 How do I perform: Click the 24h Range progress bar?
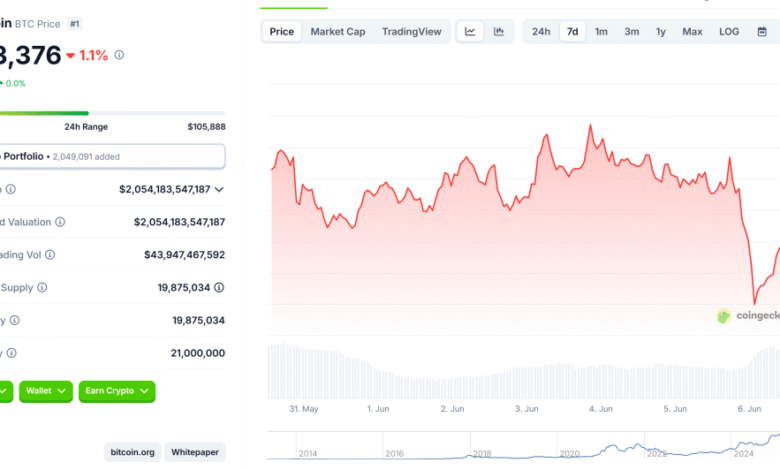pos(112,113)
